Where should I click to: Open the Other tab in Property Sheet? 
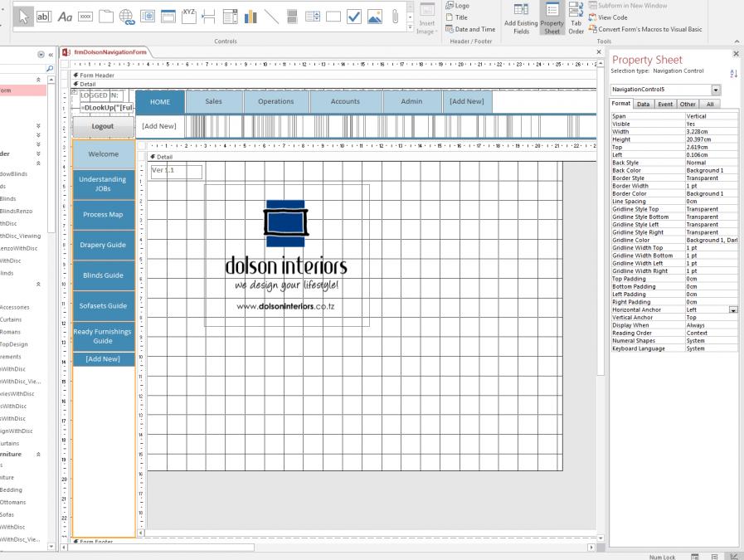coord(688,105)
